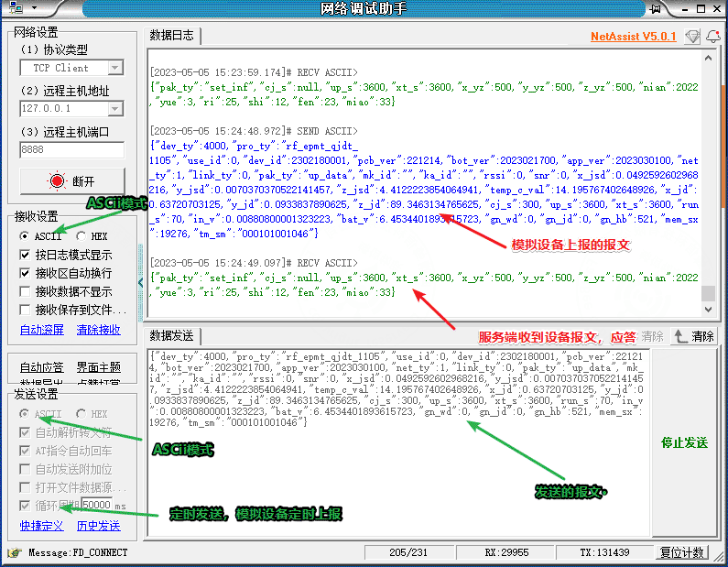Click the log scrollbar down arrow
The width and height of the screenshot is (728, 567).
(708, 309)
